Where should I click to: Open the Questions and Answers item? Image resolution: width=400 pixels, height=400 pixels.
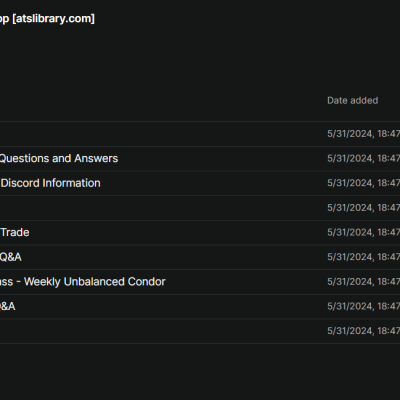59,158
